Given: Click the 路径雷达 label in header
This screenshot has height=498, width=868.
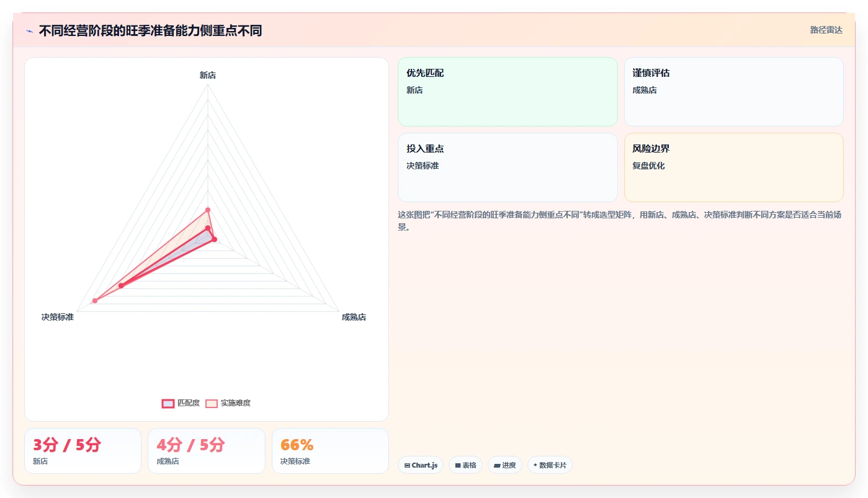Looking at the screenshot, I should pos(826,30).
